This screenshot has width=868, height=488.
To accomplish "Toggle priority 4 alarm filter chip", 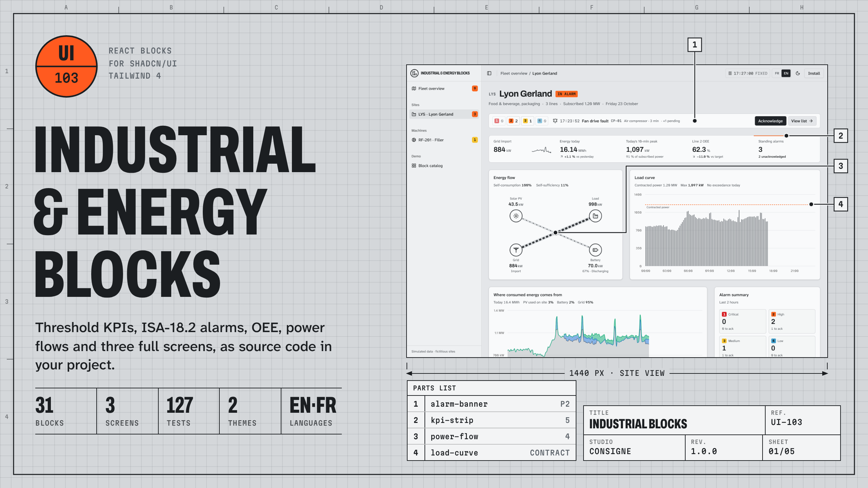I will tap(542, 121).
